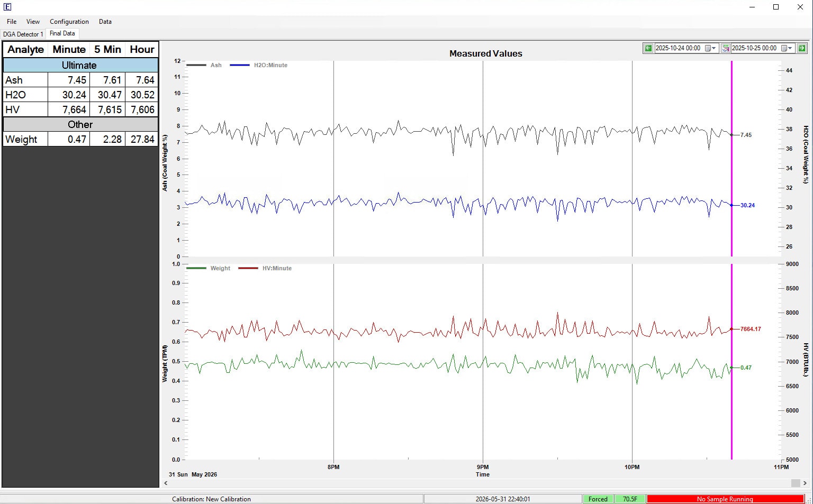Click the H2O data label 30.24 on chart
The width and height of the screenshot is (813, 504).
747,205
